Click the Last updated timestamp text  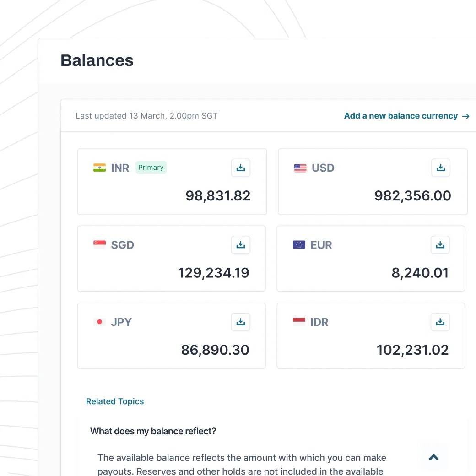146,116
